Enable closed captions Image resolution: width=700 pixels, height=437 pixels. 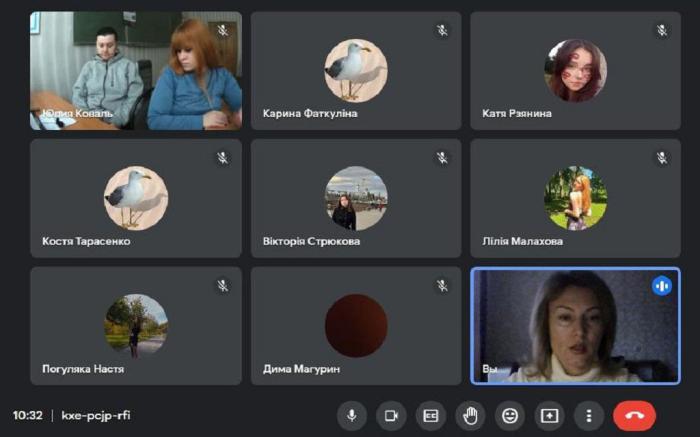[431, 415]
